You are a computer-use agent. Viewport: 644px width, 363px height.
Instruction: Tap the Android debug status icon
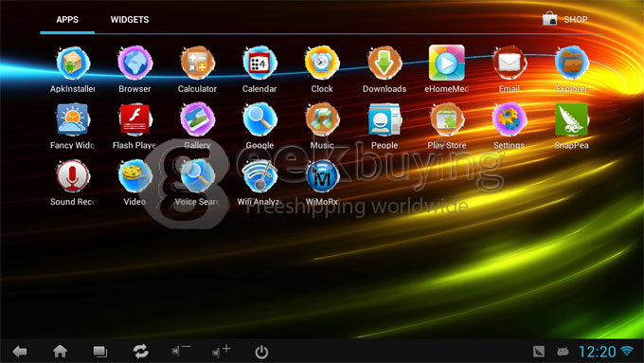[563, 352]
